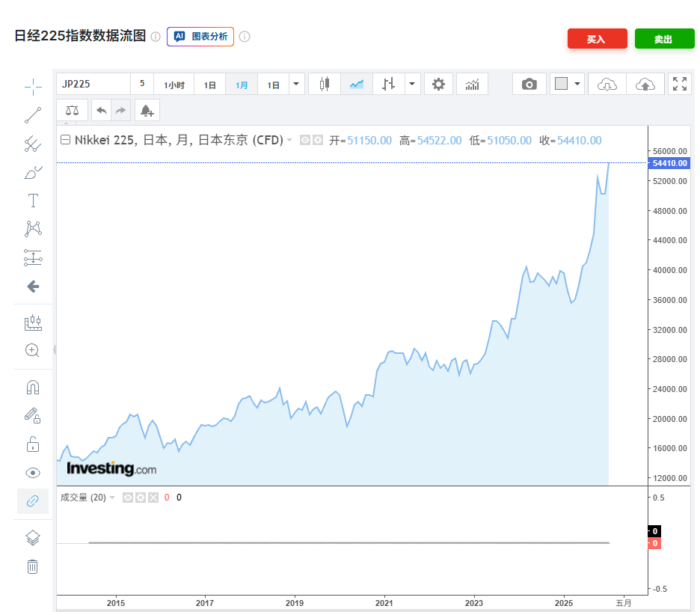Click the green 卖出 button
The height and width of the screenshot is (612, 700).
pyautogui.click(x=664, y=39)
